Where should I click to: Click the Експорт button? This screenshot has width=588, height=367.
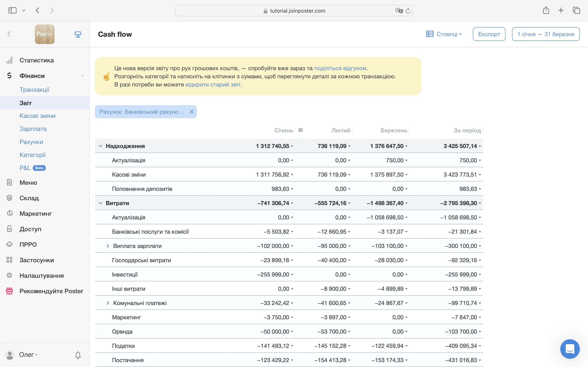[x=489, y=34]
